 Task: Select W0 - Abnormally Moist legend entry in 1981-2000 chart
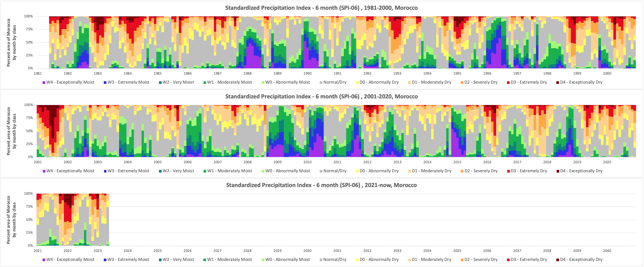286,82
